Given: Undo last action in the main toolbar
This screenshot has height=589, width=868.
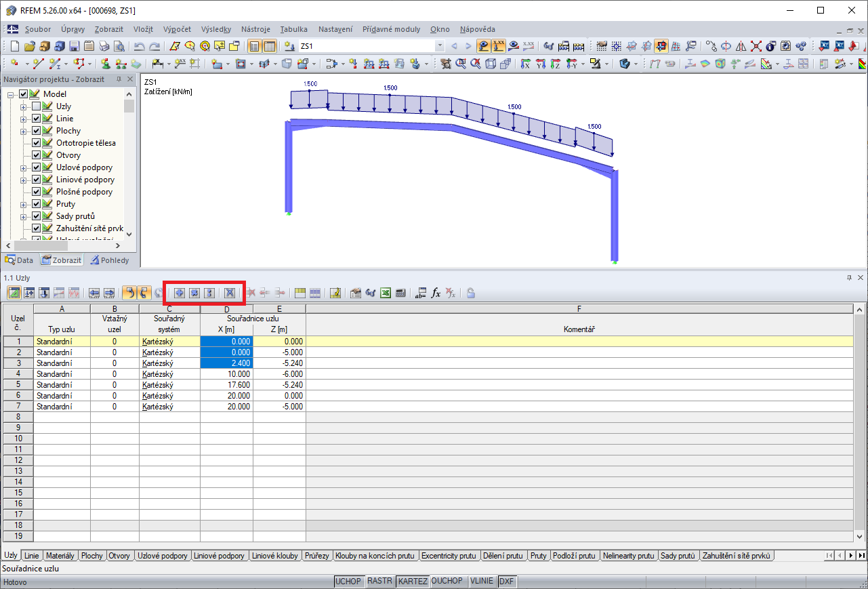Looking at the screenshot, I should click(140, 47).
